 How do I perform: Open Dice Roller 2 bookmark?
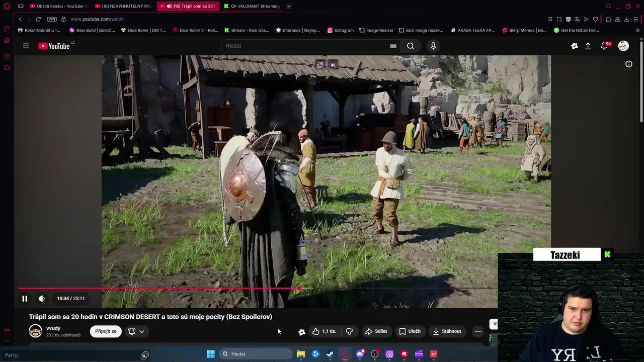coord(195,30)
